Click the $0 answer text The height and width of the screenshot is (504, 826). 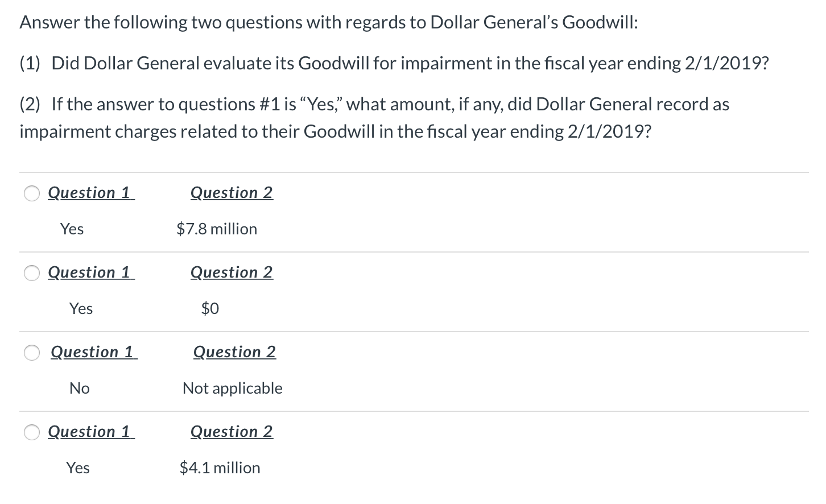tap(209, 308)
